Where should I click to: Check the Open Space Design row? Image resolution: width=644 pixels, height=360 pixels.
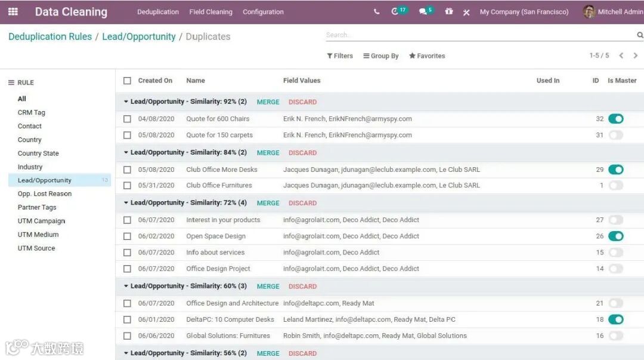[x=128, y=236]
